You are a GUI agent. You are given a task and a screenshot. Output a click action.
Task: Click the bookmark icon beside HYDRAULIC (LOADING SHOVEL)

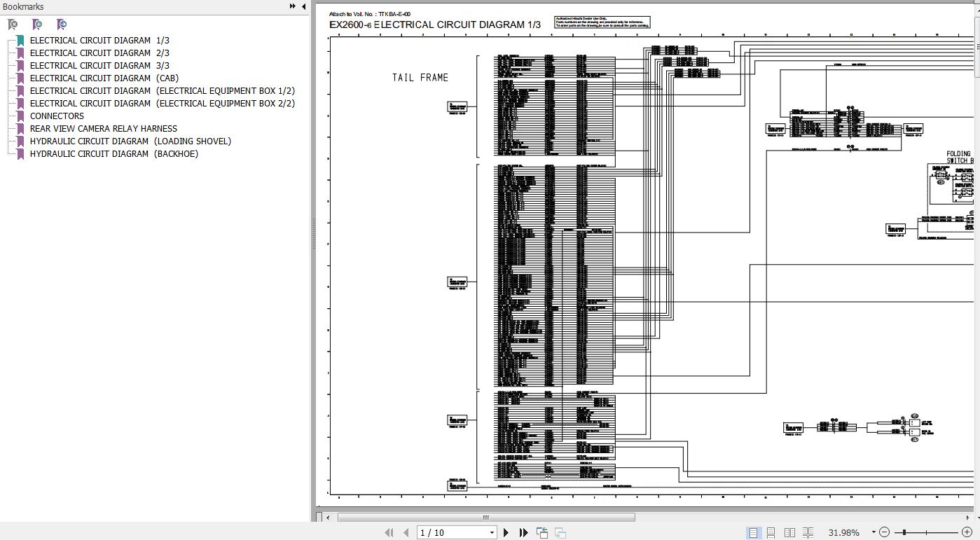[20, 141]
